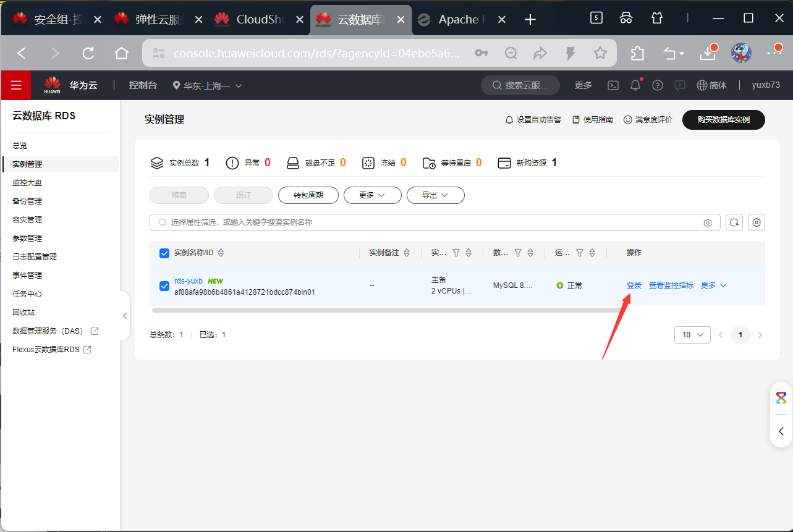Expand the 更多 button dropdown in toolbar
Viewport: 793px width, 532px height.
tap(373, 195)
